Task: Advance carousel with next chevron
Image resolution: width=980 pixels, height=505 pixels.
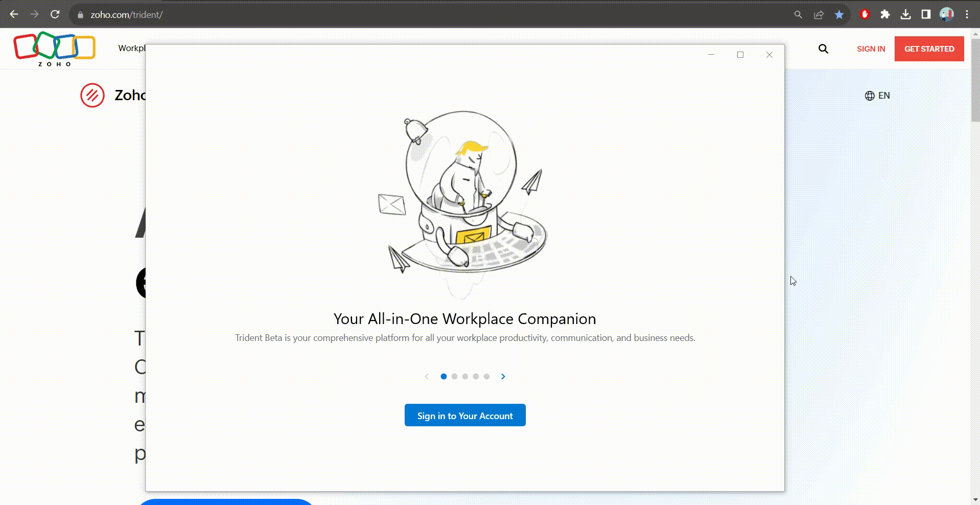Action: pos(503,377)
